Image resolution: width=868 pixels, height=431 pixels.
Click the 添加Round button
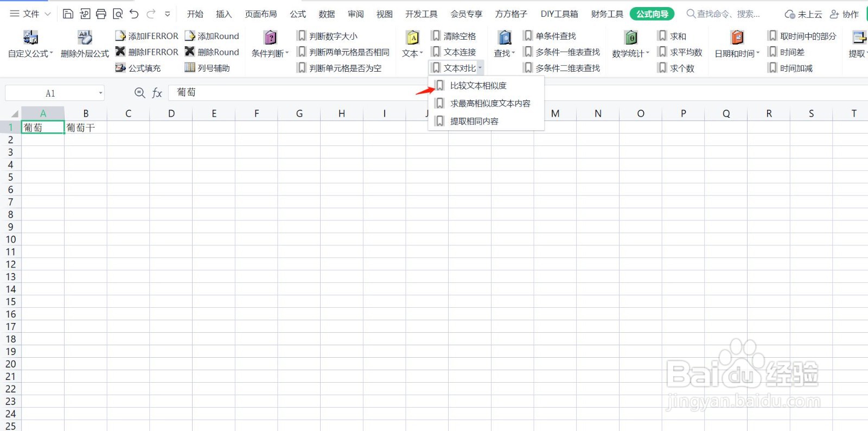pyautogui.click(x=212, y=36)
